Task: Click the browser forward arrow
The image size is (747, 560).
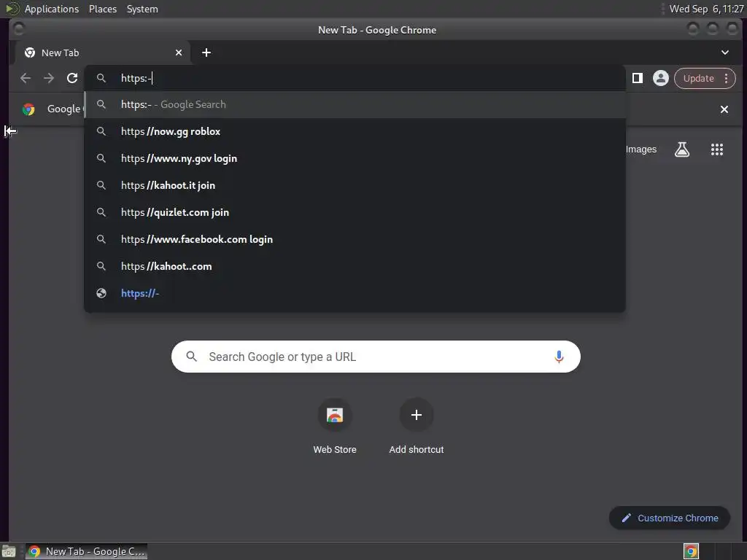Action: tap(49, 78)
